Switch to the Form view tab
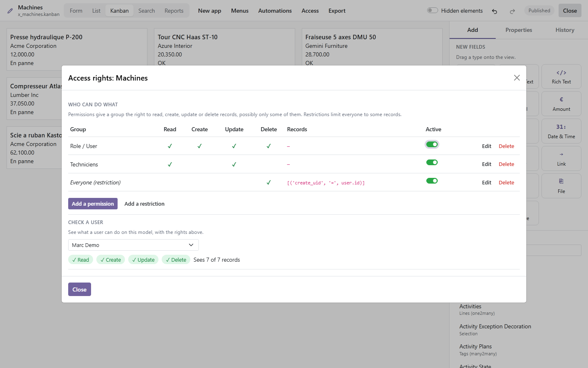Screen dimensions: 588x368 pos(76,11)
